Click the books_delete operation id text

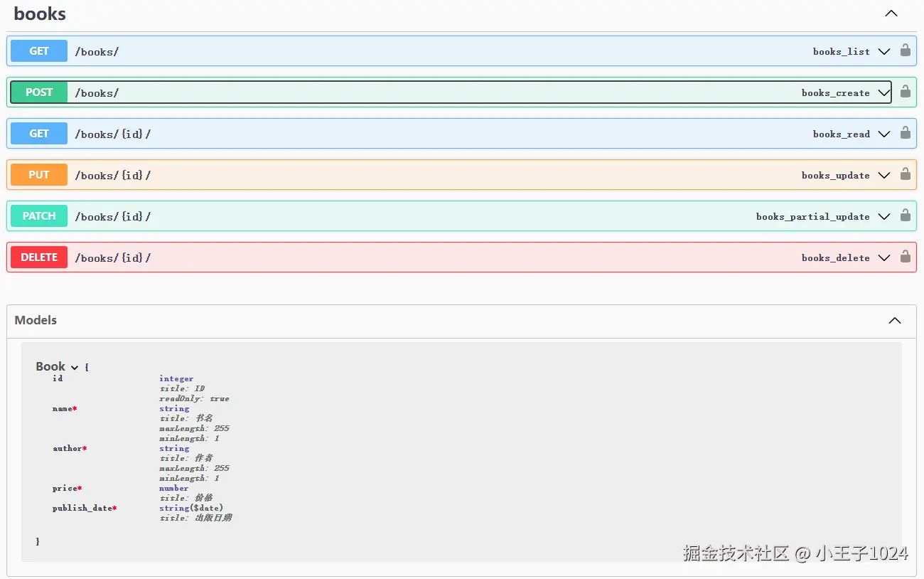[x=836, y=258]
